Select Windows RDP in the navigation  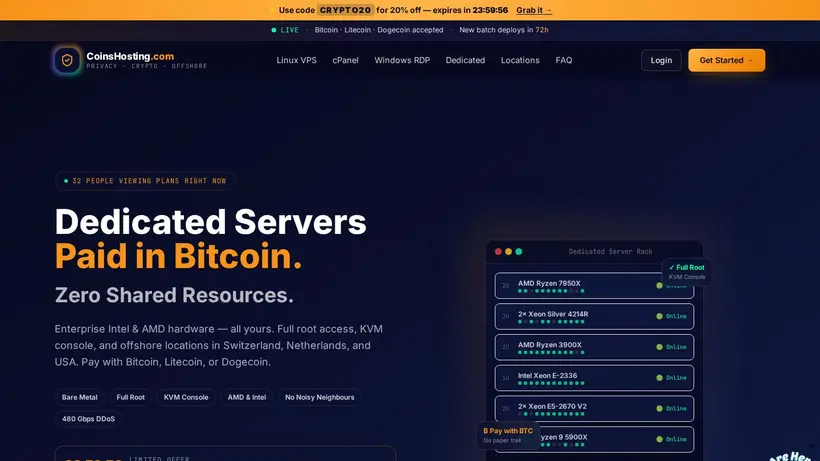click(402, 60)
